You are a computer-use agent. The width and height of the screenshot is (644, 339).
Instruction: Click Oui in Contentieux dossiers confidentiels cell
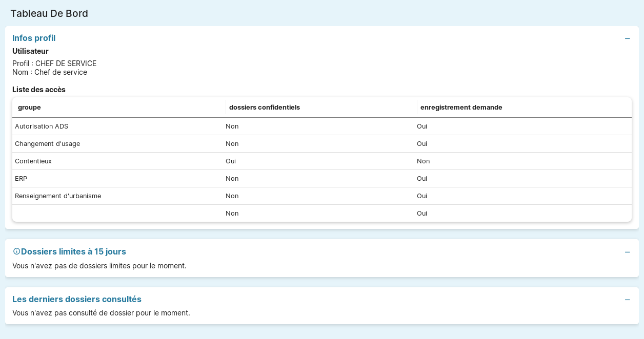coord(231,161)
